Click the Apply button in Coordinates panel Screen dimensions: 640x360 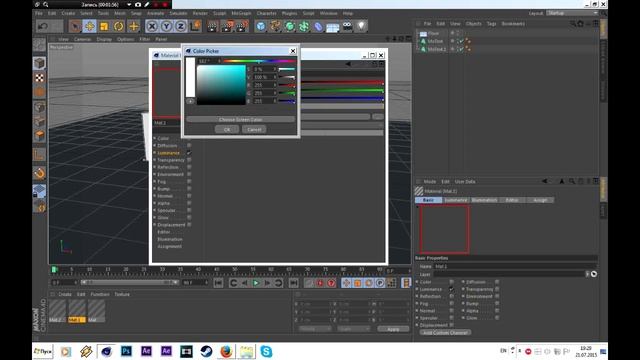[x=393, y=329]
